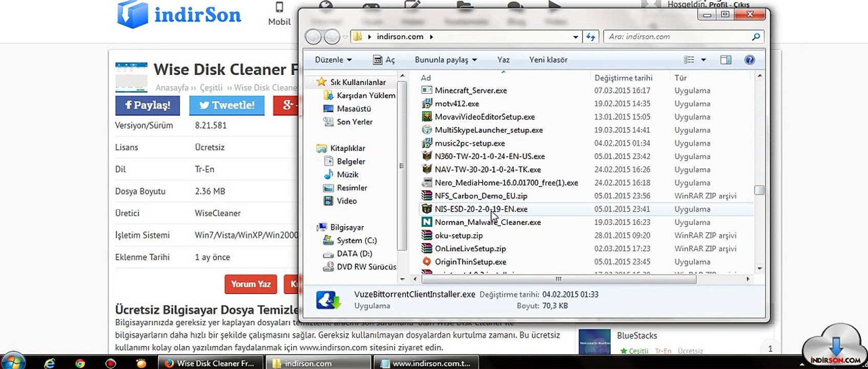Click the refresh button beside address bar

(591, 37)
